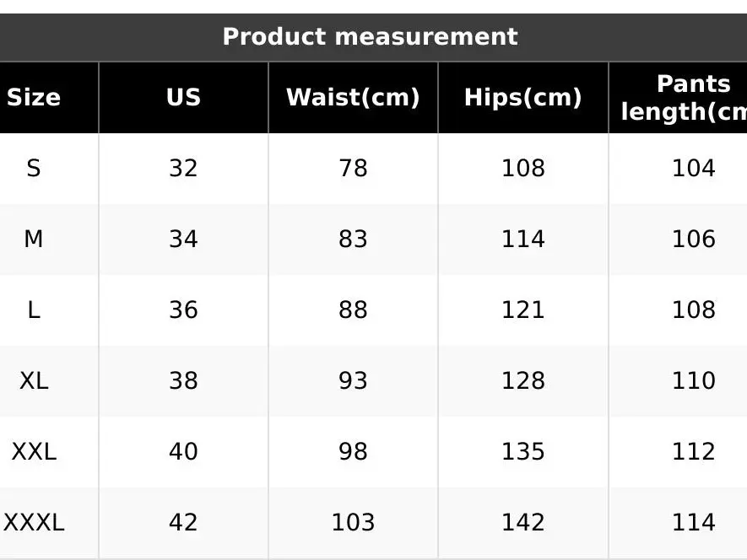Click the XXXL size cell
Screen dimensions: 747x560
click(x=34, y=523)
